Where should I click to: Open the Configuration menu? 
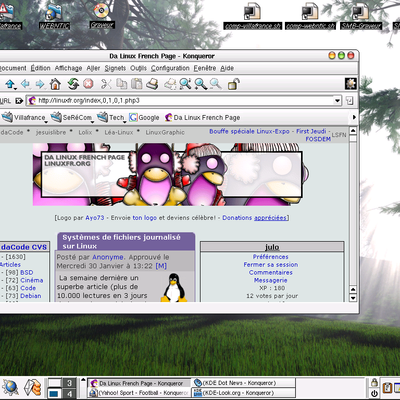(x=170, y=68)
